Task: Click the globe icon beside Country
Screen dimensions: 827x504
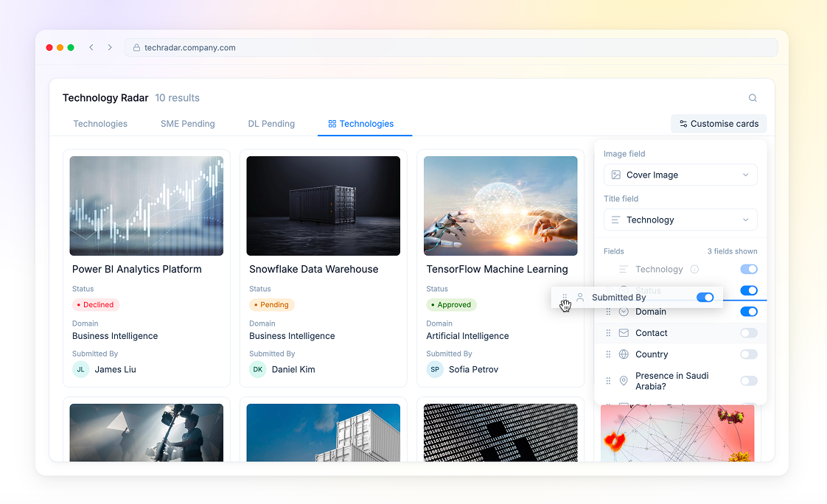Action: click(624, 354)
